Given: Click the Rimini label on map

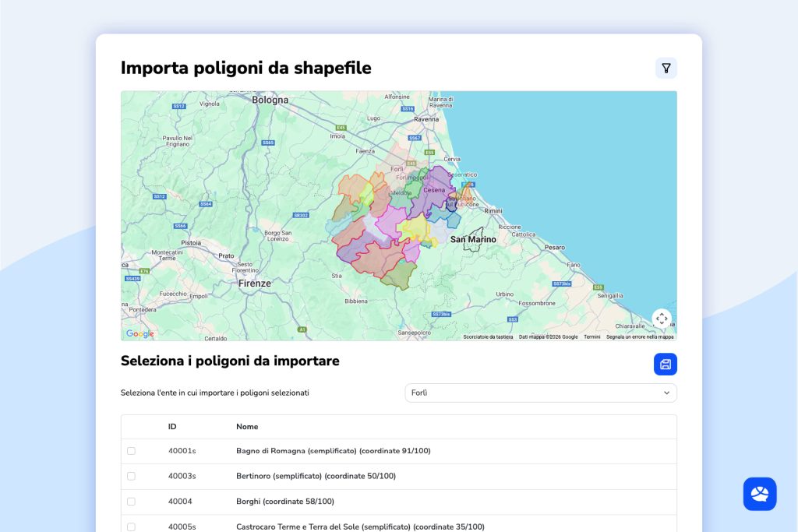Looking at the screenshot, I should click(x=493, y=210).
